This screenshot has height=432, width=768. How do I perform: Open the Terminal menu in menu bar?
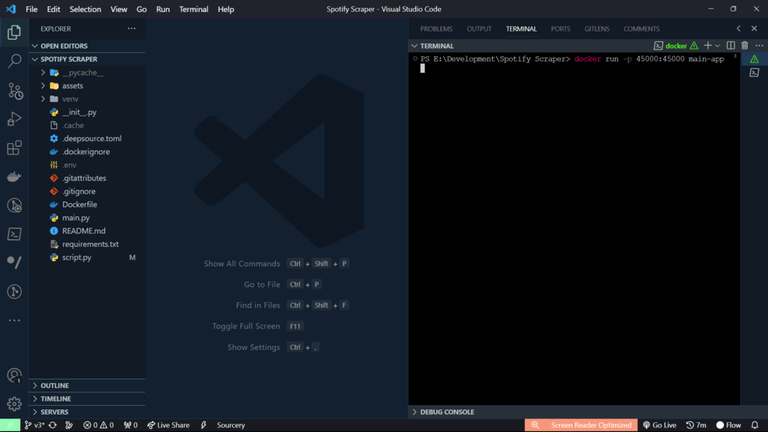pyautogui.click(x=193, y=9)
